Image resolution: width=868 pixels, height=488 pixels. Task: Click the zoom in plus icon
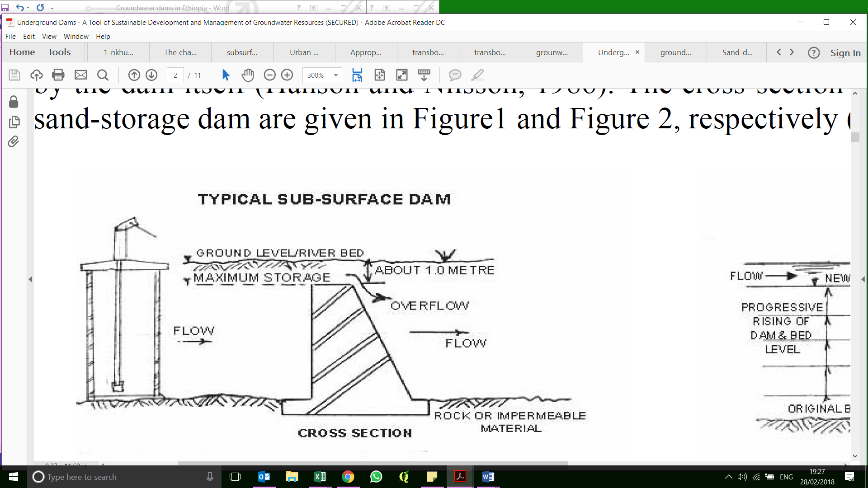(x=288, y=75)
